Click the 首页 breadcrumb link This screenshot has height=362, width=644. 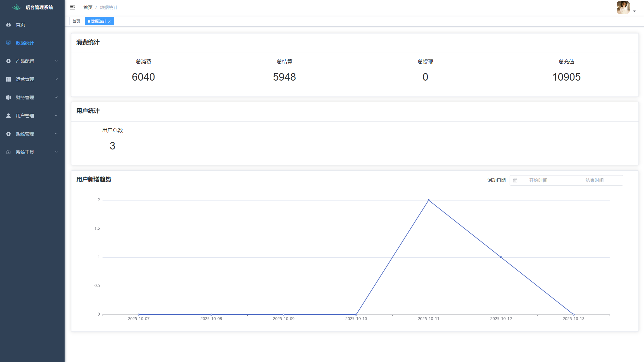click(88, 7)
